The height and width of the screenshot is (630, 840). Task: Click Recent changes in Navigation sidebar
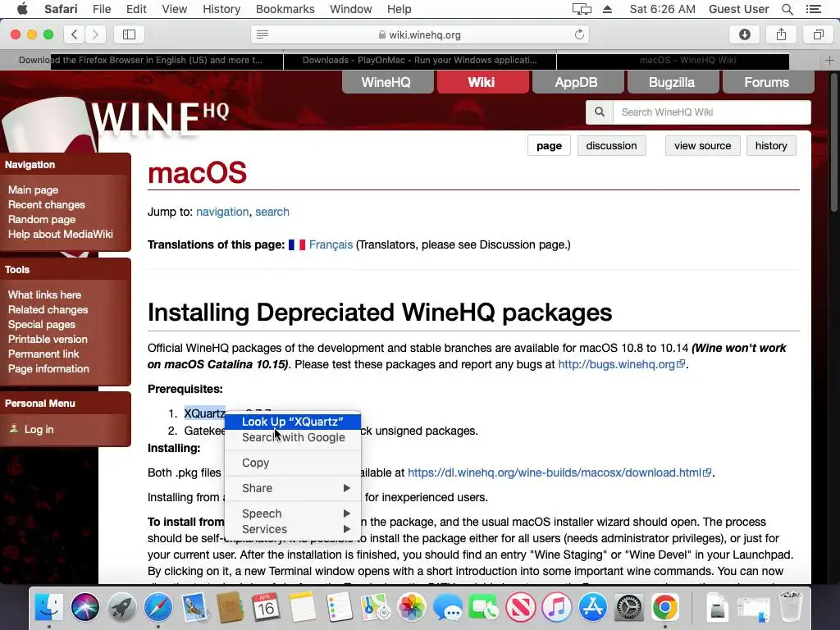[47, 204]
